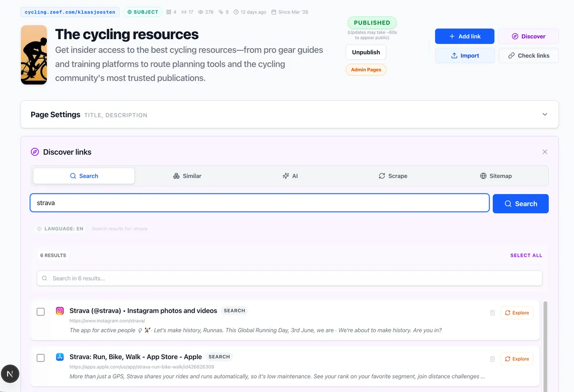Screen dimensions: 574x392
Task: Click the compass icon beside Discover links
Action: point(34,152)
